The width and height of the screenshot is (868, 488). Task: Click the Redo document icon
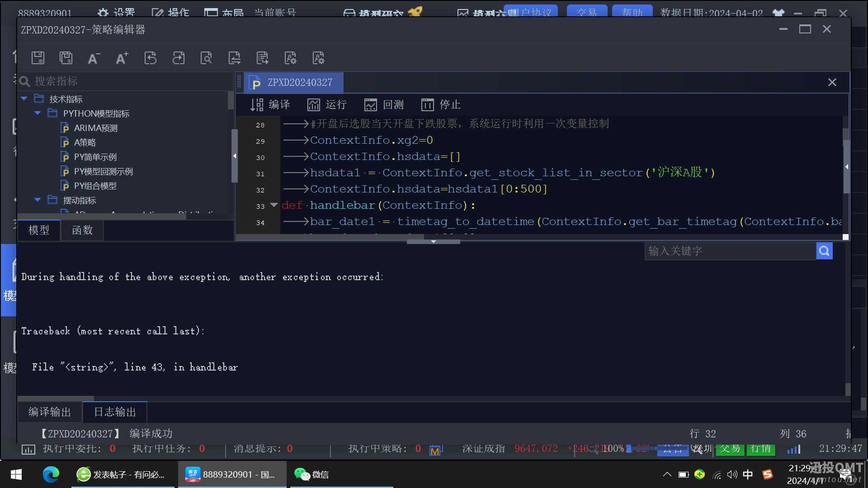pos(179,58)
